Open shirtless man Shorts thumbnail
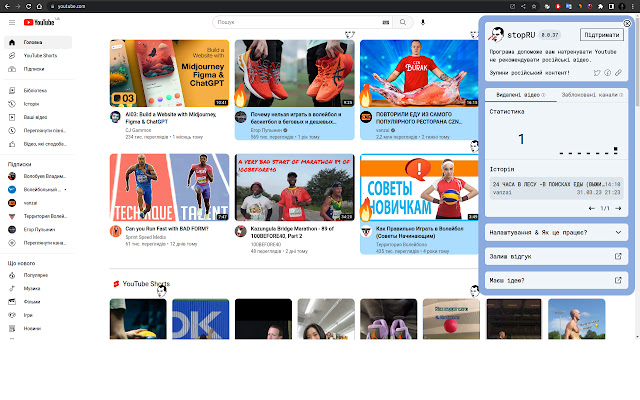 (x=576, y=319)
